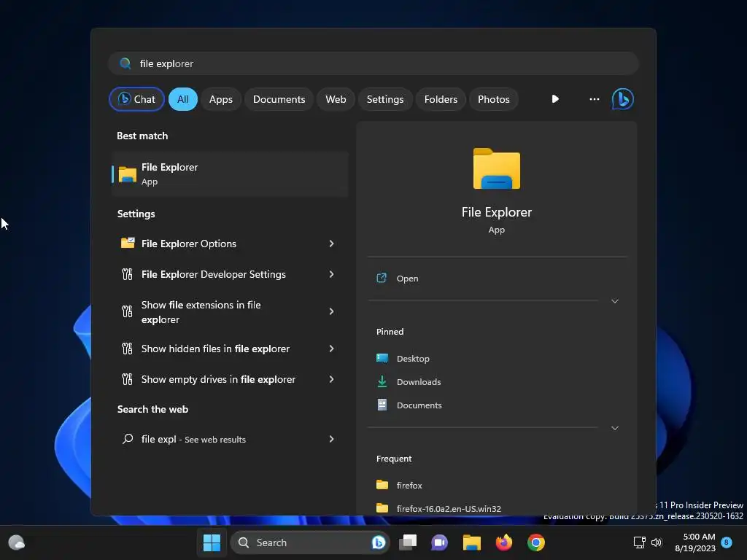Viewport: 747px width, 560px height.
Task: Open File Explorer Options setting
Action: (230, 244)
